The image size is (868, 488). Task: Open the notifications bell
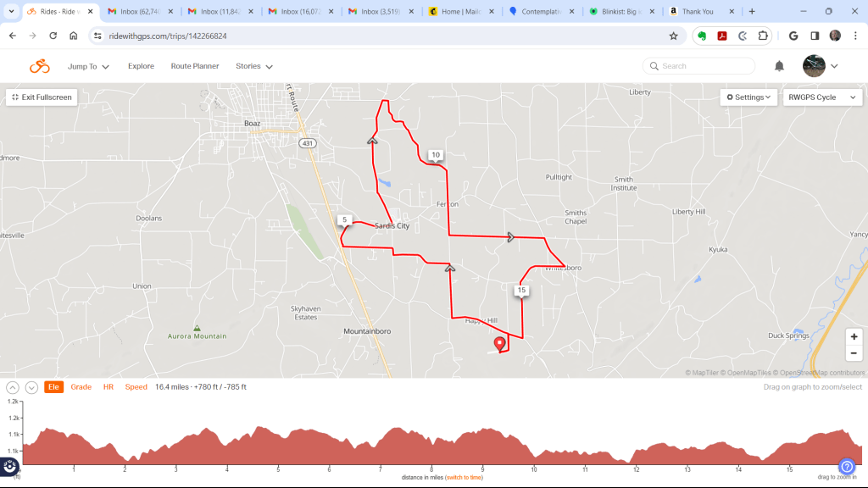click(x=779, y=66)
